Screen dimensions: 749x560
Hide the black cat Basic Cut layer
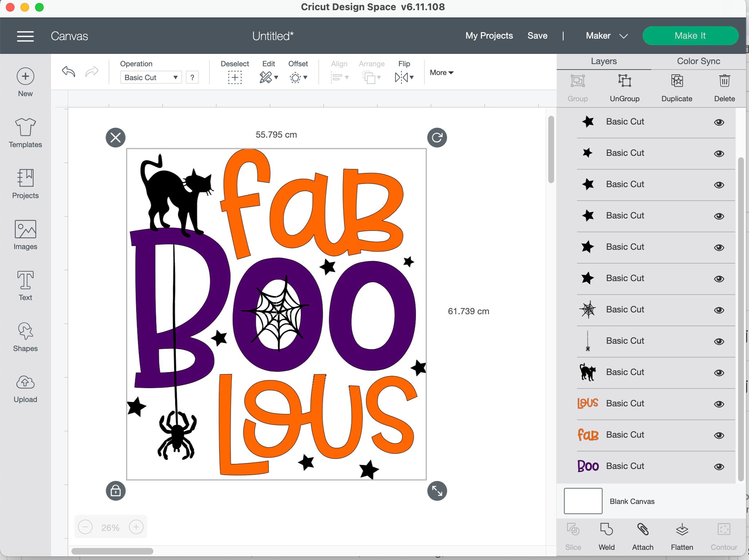tap(719, 372)
